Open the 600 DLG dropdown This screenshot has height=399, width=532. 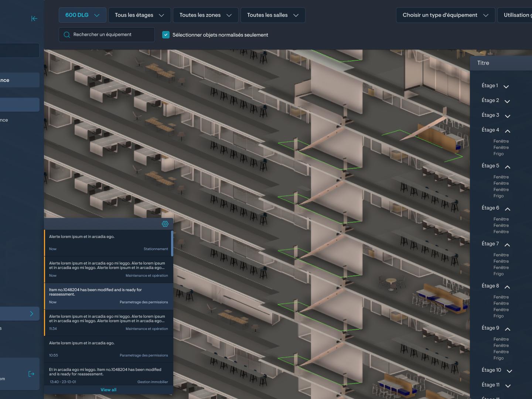click(82, 15)
